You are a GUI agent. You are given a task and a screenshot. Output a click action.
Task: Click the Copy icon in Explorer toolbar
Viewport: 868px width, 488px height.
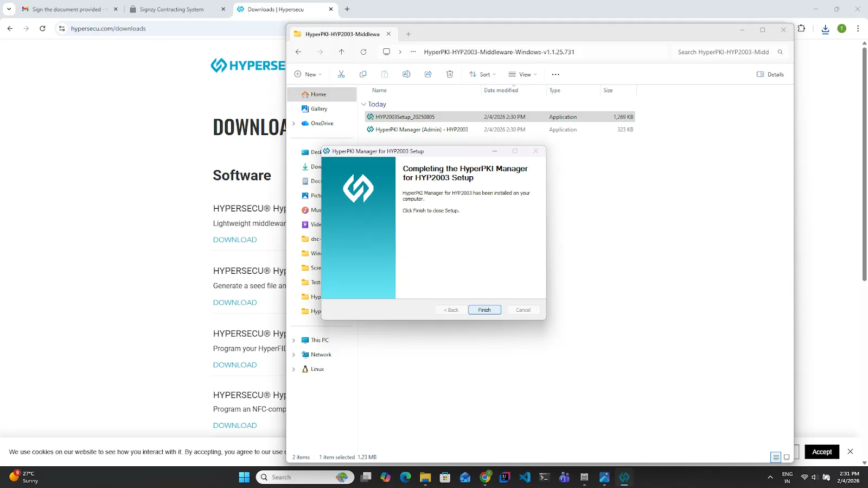[x=363, y=74]
